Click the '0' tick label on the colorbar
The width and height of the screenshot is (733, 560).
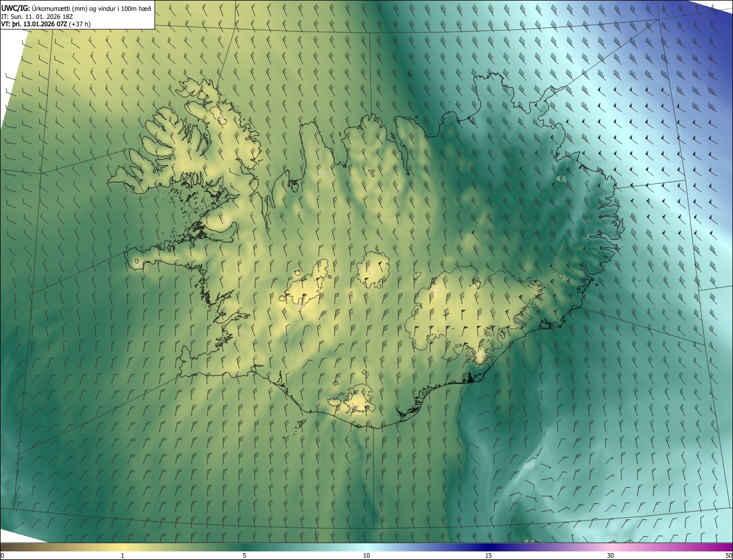pos(2,555)
